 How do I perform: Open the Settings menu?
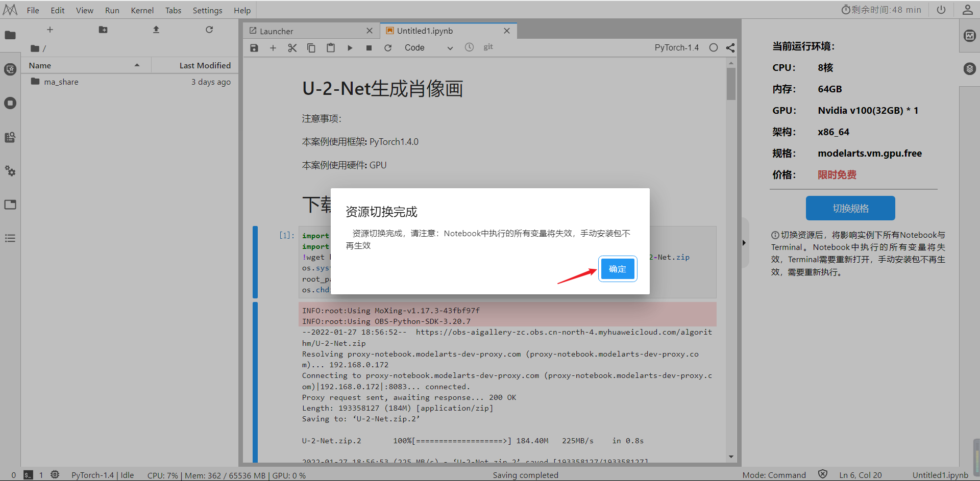[x=207, y=10]
